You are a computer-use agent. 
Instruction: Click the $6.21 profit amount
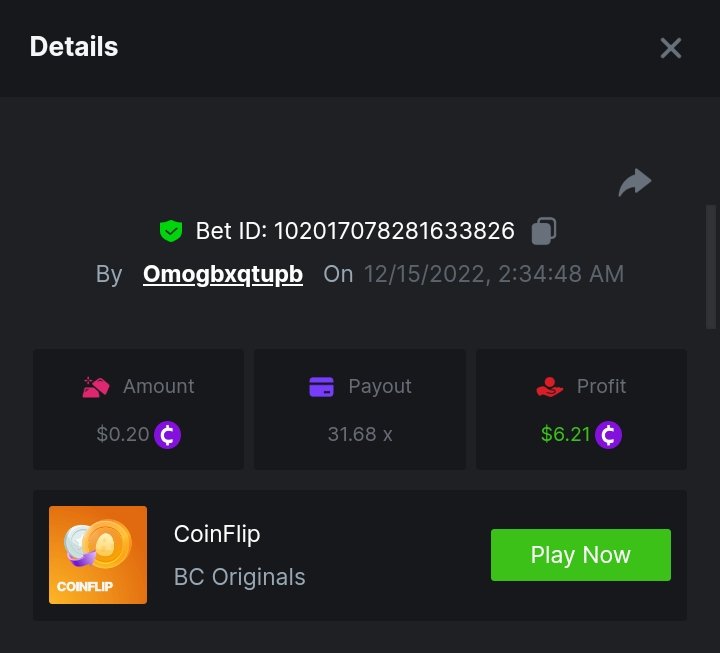click(565, 435)
